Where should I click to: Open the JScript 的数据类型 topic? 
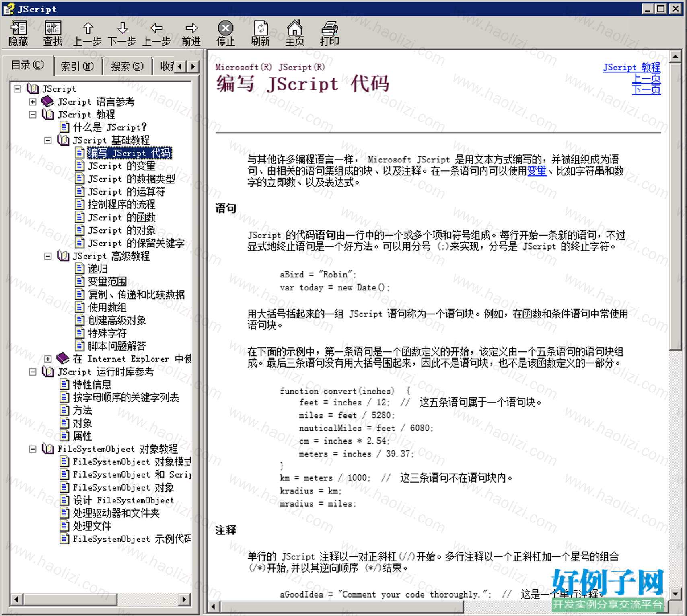coord(132,179)
